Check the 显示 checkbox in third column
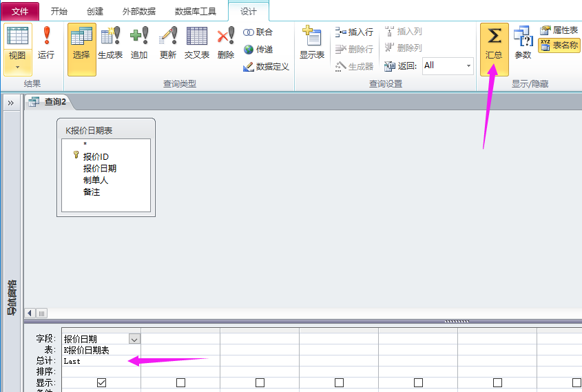The image size is (582, 392). 260,382
